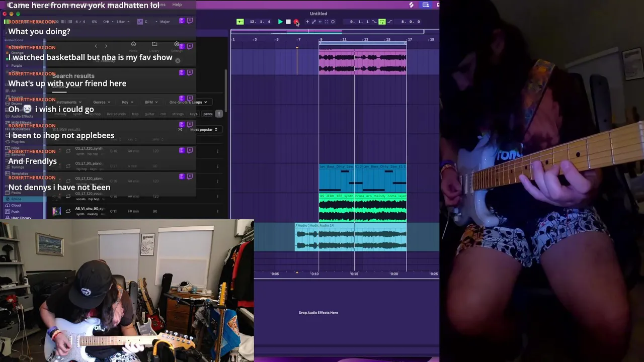
Task: Click the Splice icon in the macOS menu bar
Action: (x=412, y=5)
